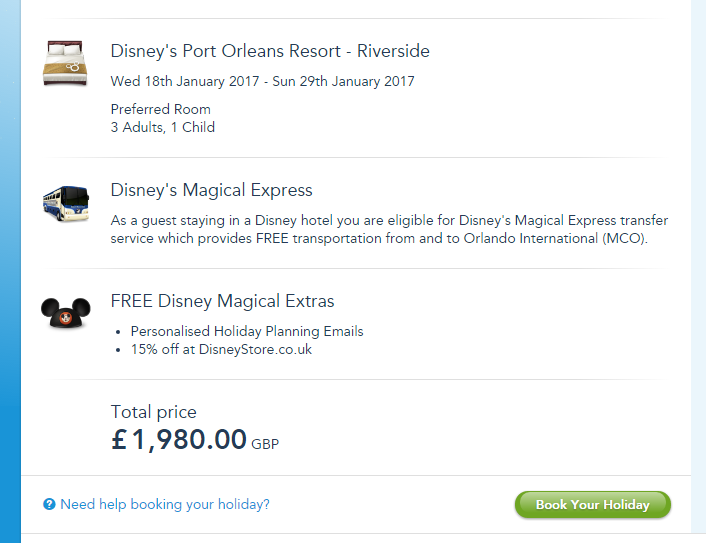Open the 'Need help booking your holiday?' link
Image resolution: width=706 pixels, height=543 pixels.
coord(165,505)
